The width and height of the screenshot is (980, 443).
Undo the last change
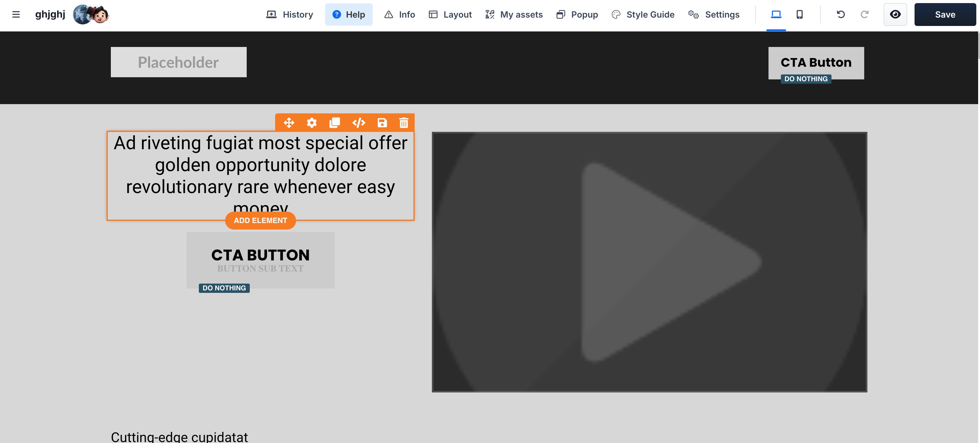coord(841,15)
